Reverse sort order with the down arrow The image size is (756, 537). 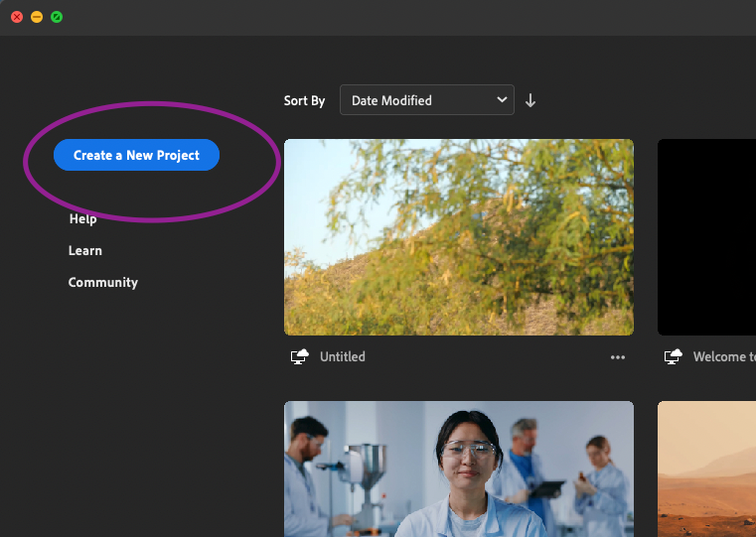pyautogui.click(x=530, y=100)
